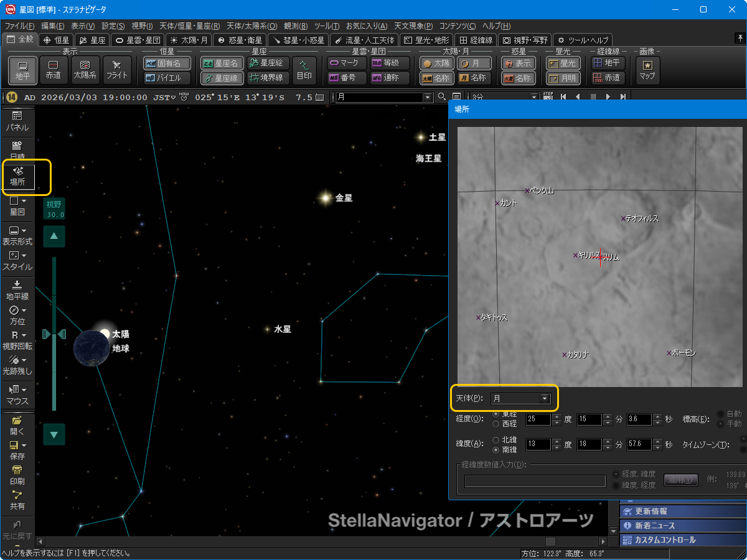Select the 西経 west longitude radio button

(496, 424)
